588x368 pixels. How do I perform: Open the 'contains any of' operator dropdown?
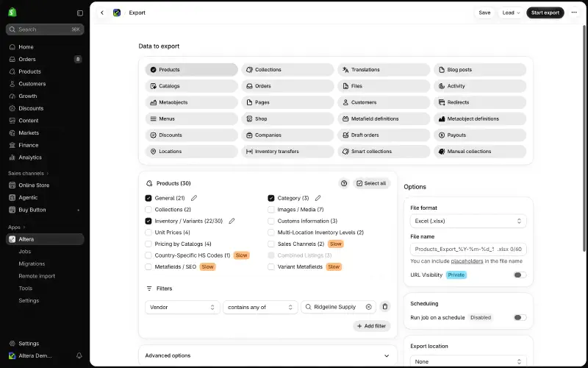(x=260, y=307)
